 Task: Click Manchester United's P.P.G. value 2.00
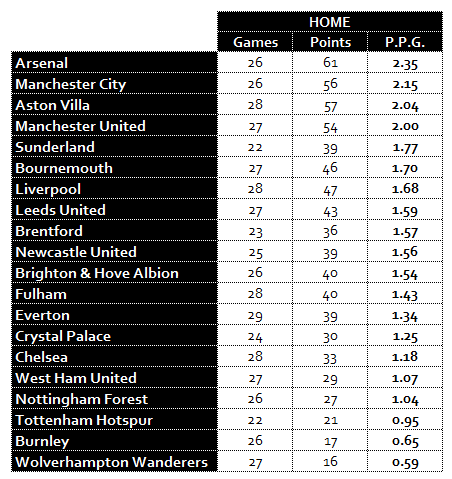click(405, 126)
